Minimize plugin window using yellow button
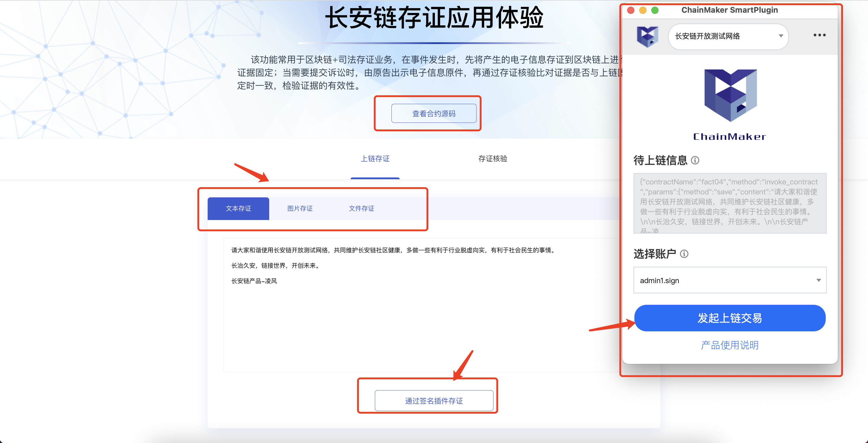The width and height of the screenshot is (868, 443). pos(643,10)
